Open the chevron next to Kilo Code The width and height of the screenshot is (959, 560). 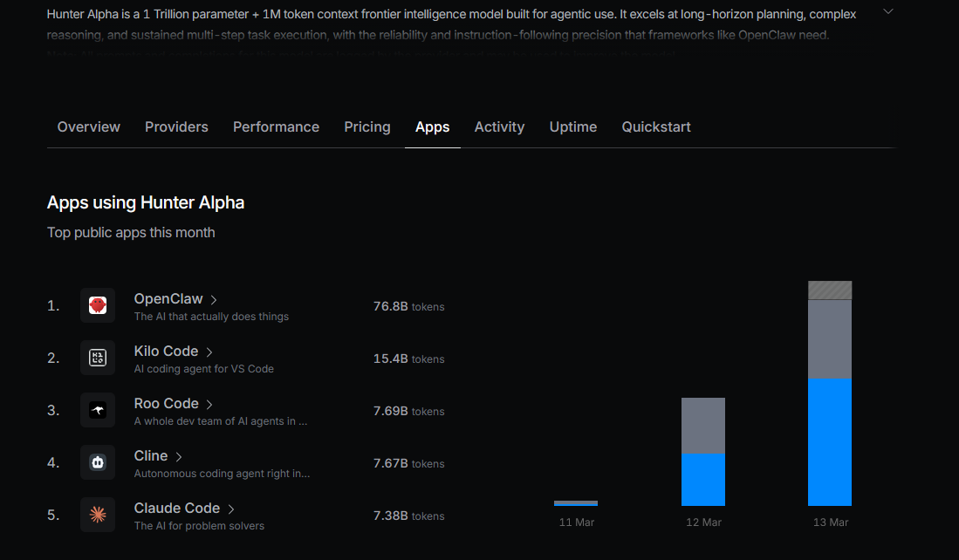click(209, 352)
